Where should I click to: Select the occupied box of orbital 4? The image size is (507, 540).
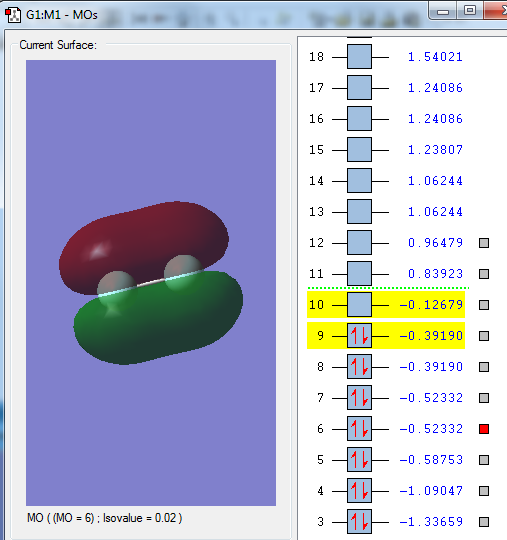359,490
